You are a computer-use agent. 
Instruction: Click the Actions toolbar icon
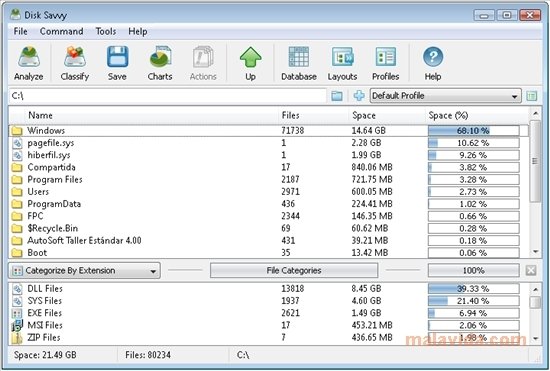[x=203, y=63]
